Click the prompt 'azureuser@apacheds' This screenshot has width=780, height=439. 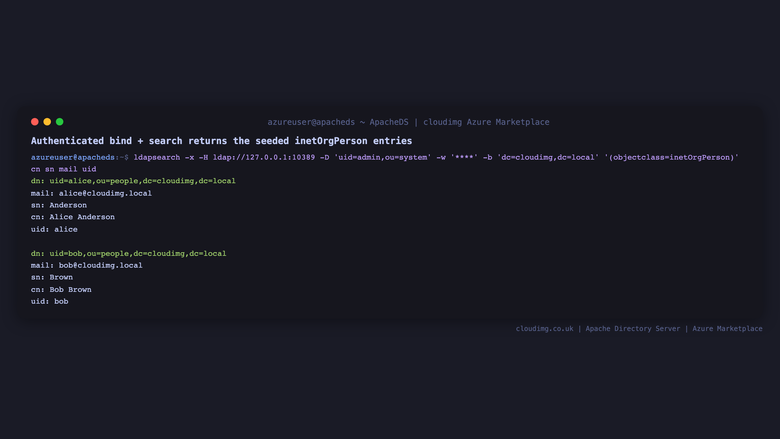point(73,157)
